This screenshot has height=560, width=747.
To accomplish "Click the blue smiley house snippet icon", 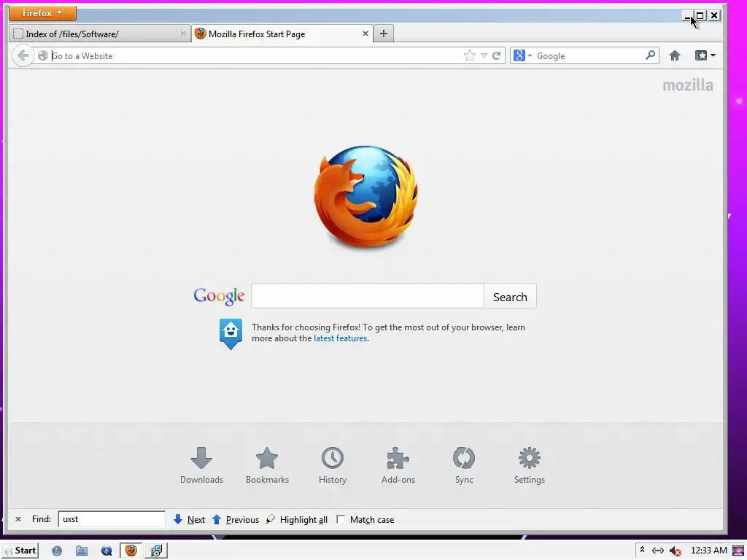I will coord(231,334).
